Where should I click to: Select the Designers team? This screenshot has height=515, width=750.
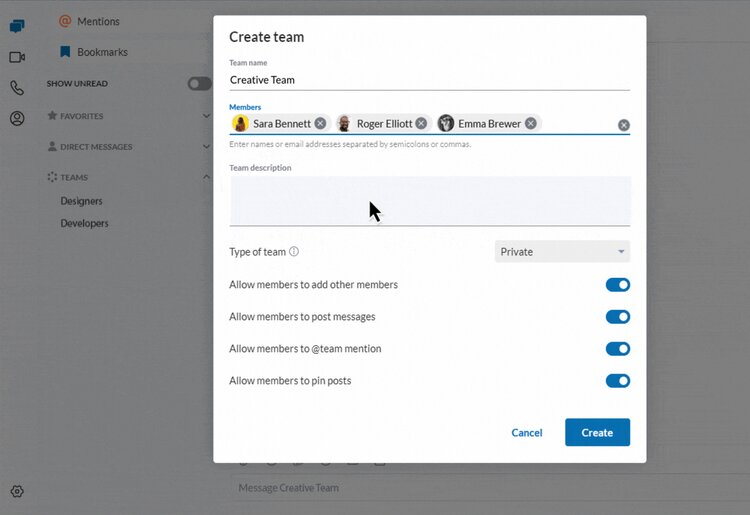pyautogui.click(x=81, y=201)
